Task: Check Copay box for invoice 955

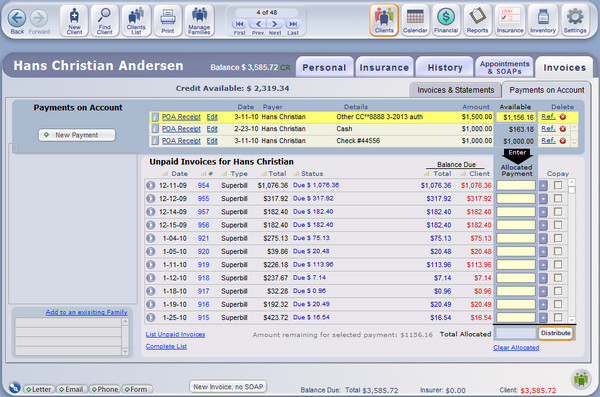Action: click(x=558, y=198)
